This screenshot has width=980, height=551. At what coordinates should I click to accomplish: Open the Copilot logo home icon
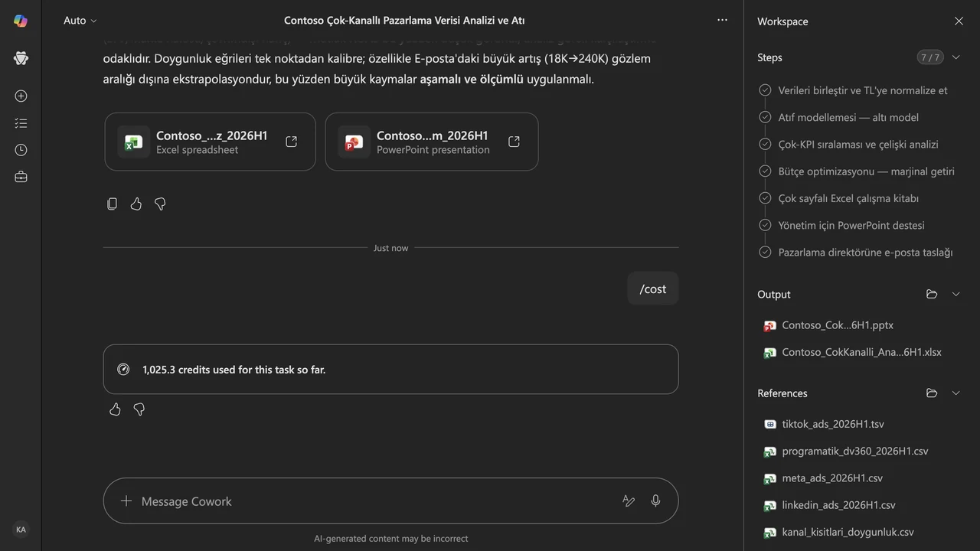(21, 21)
